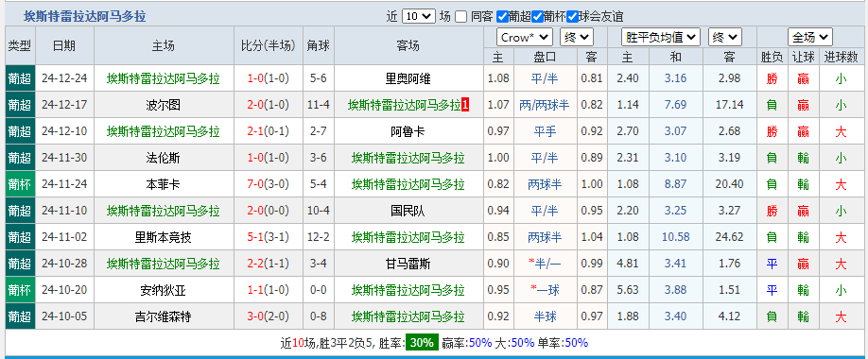Click the 埃斯特雷拉达阿马多拉 team title link

pos(85,17)
